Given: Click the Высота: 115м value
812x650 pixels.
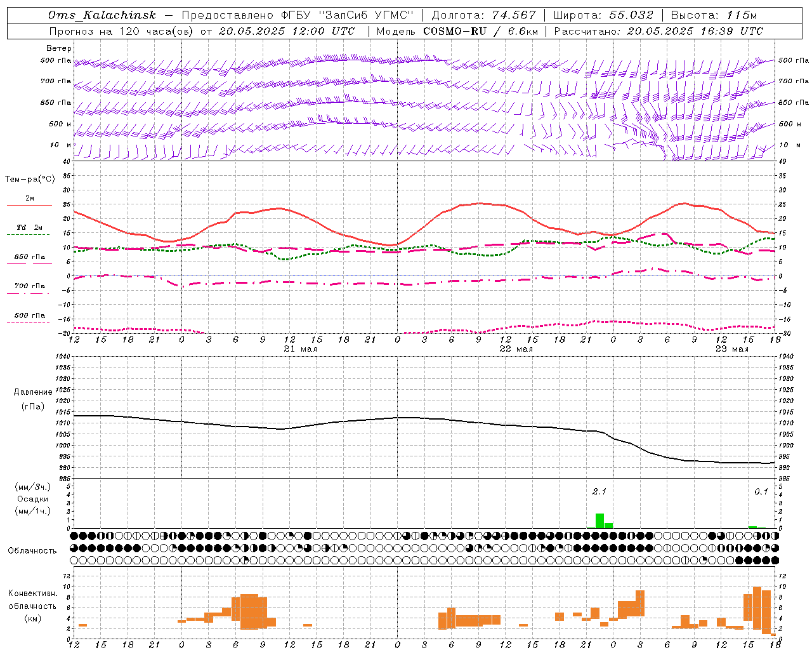Looking at the screenshot, I should coord(714,15).
